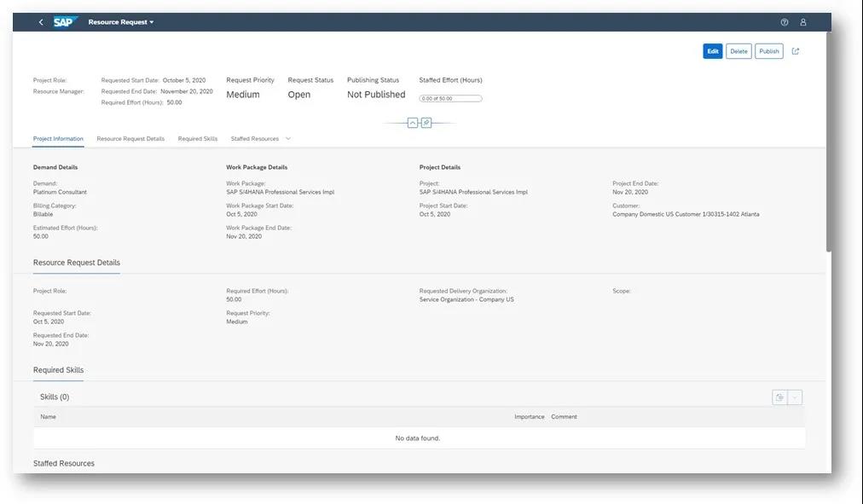The image size is (863, 504).
Task: Click the Publish button
Action: pyautogui.click(x=768, y=49)
